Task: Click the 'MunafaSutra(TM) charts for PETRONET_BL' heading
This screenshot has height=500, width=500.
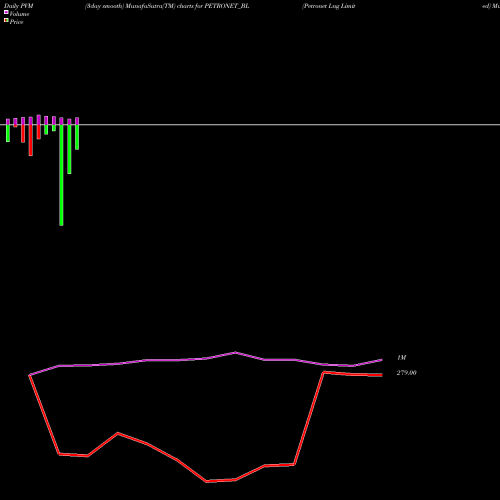Action: click(x=187, y=6)
